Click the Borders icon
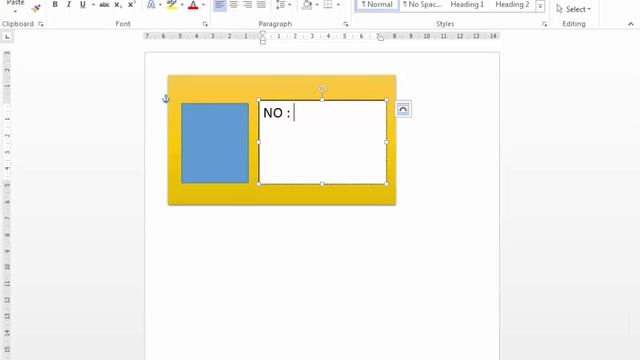The width and height of the screenshot is (640, 360). click(328, 4)
